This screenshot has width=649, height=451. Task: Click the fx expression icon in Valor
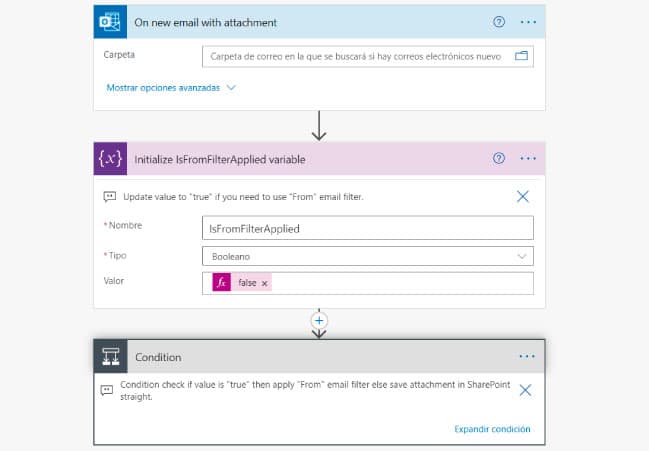click(221, 283)
